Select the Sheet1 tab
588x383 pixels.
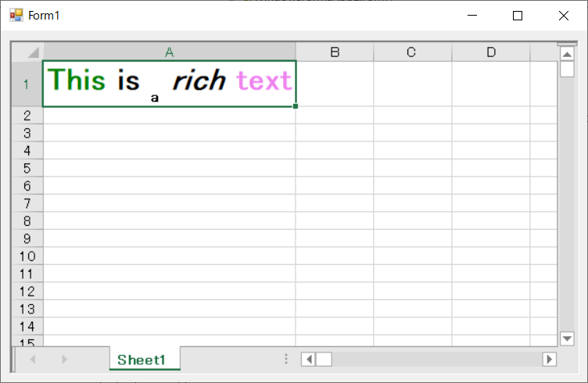(142, 360)
